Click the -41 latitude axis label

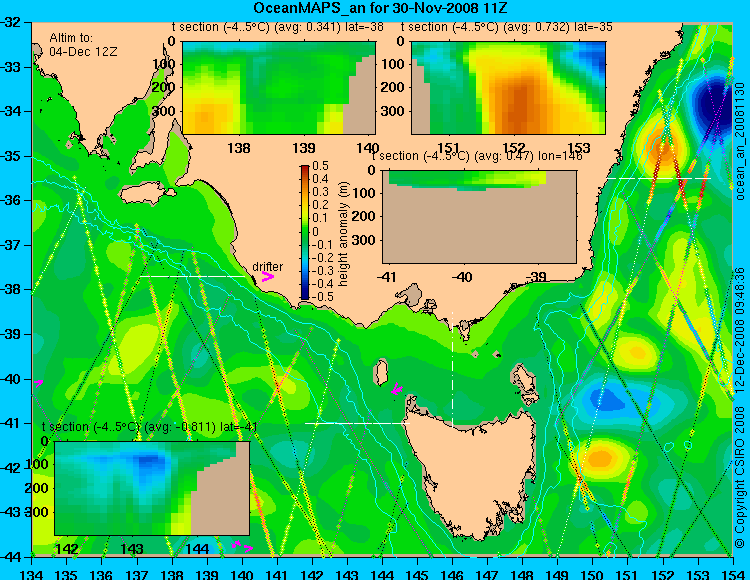coord(11,423)
